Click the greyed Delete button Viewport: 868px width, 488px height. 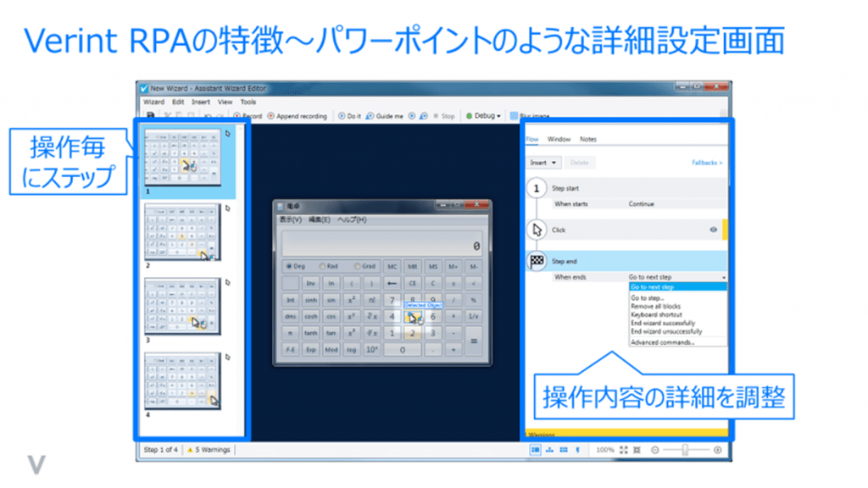580,163
